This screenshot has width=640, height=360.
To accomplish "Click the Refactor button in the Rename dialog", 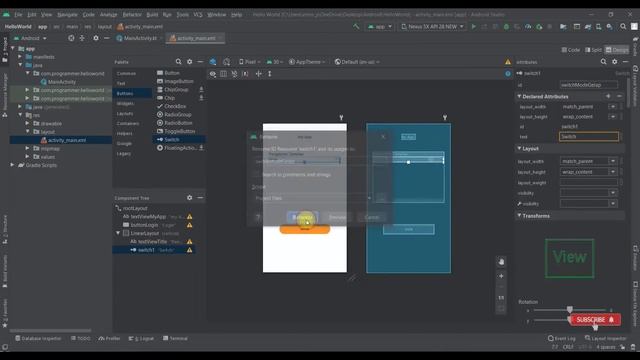I will (x=302, y=217).
